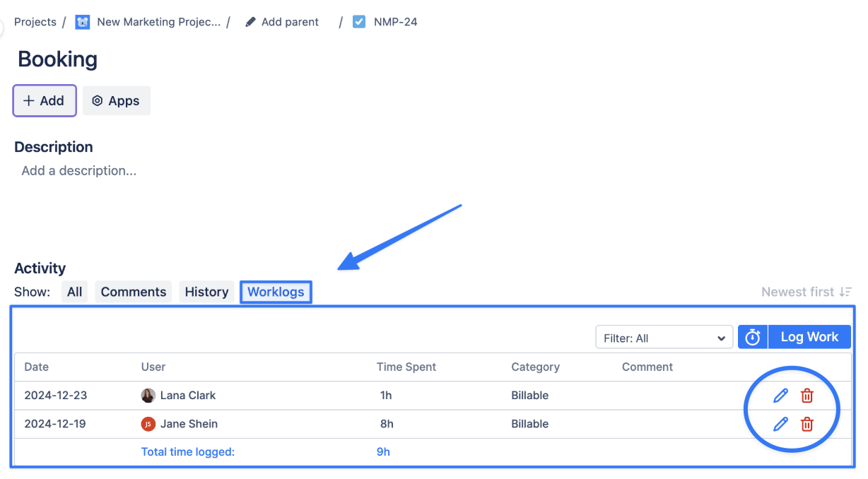Click the Add button
Viewport: 868px width, 479px height.
click(x=44, y=101)
